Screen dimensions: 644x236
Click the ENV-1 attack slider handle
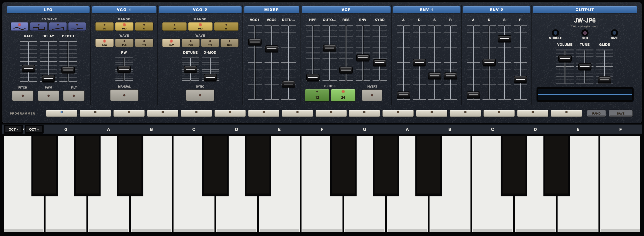pyautogui.click(x=403, y=95)
